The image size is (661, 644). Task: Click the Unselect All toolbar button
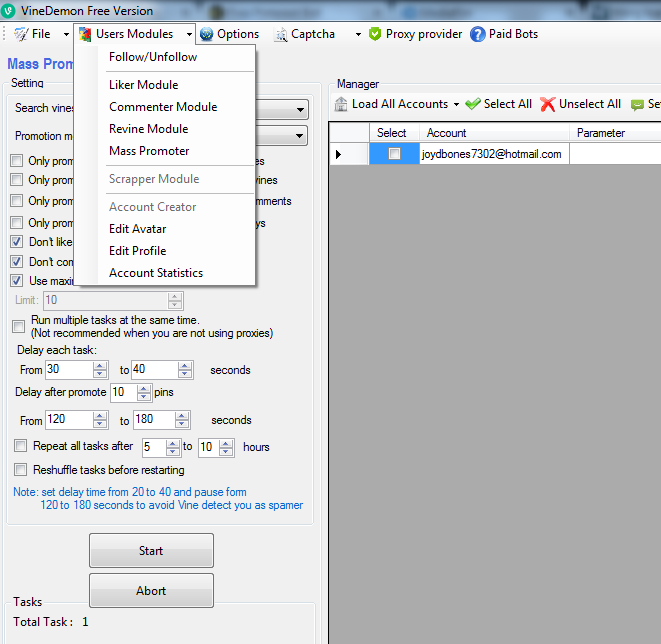point(581,104)
